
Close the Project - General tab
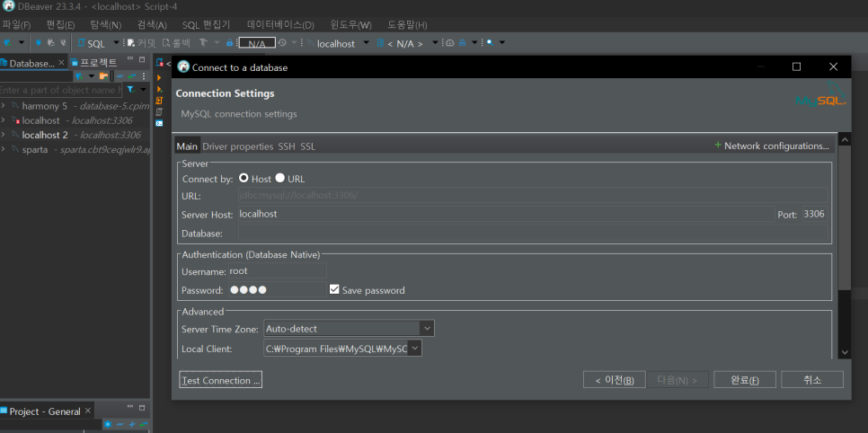[87, 411]
